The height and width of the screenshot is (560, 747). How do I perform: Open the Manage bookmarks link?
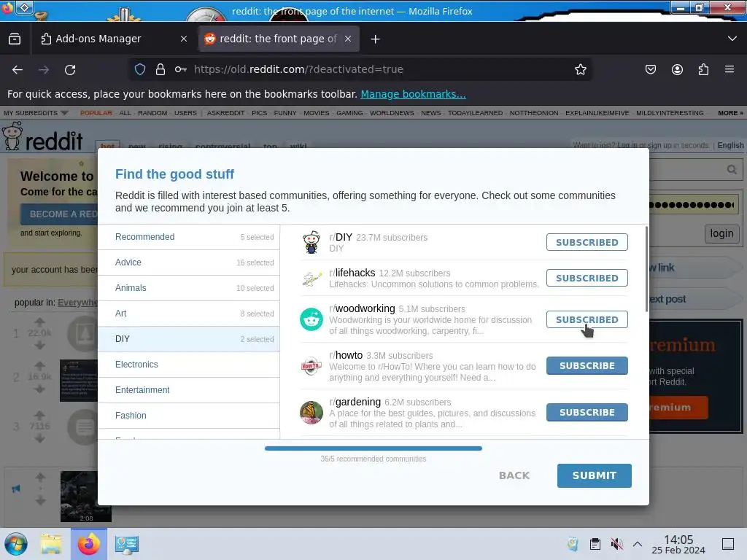tap(413, 94)
